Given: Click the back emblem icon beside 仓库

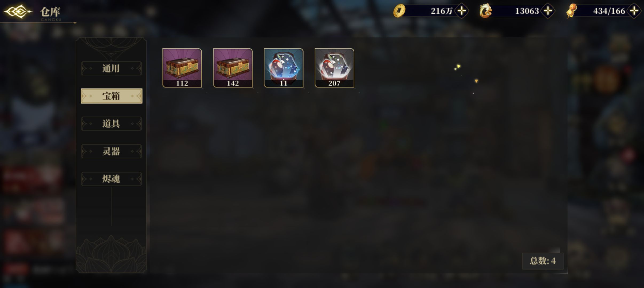Looking at the screenshot, I should click(18, 11).
